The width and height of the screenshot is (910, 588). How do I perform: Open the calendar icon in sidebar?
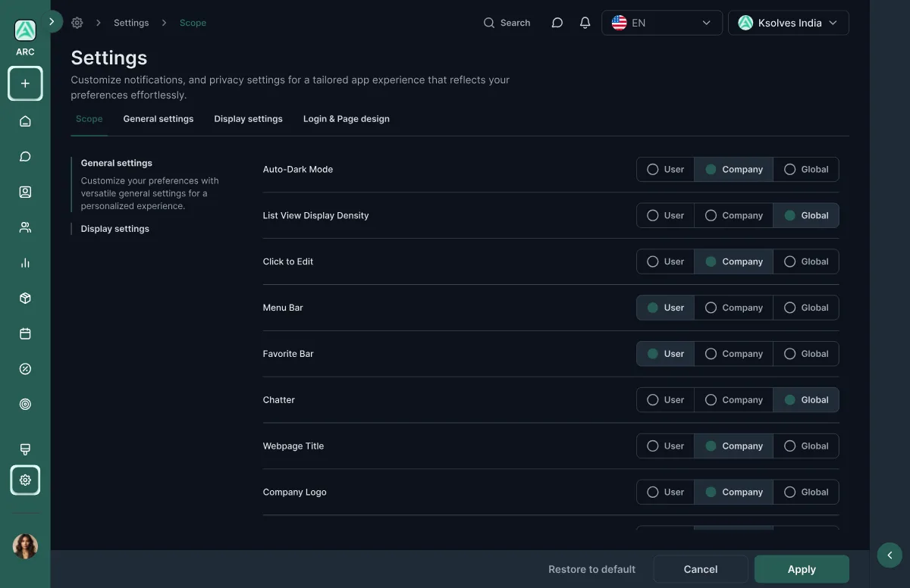pos(25,333)
